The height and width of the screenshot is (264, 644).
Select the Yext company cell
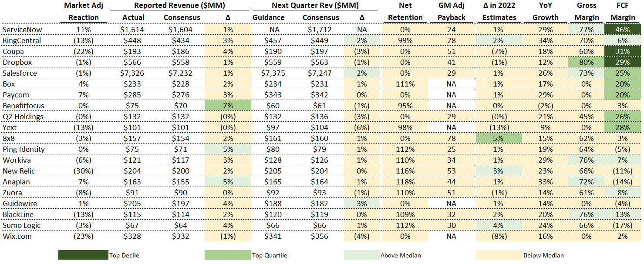(x=10, y=127)
